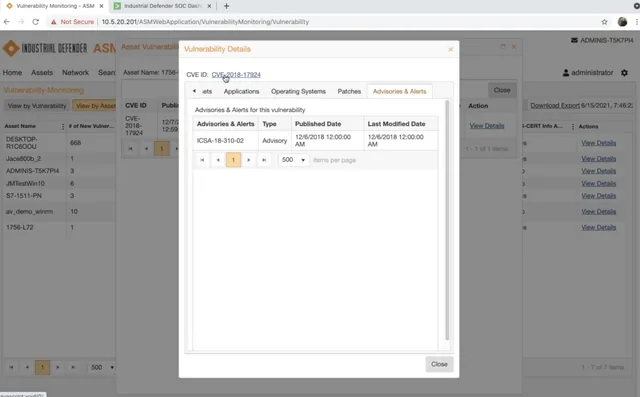Open the settings gear icon

(624, 73)
